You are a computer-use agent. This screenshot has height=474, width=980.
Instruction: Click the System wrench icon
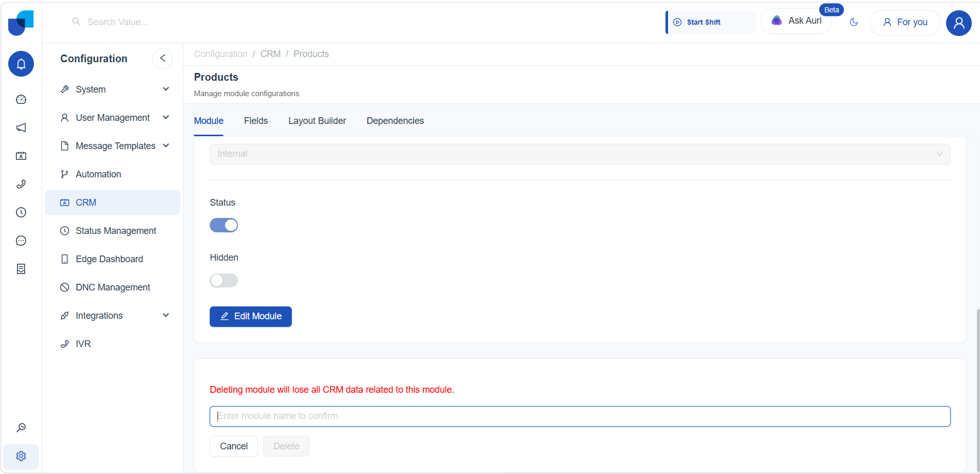pos(65,89)
